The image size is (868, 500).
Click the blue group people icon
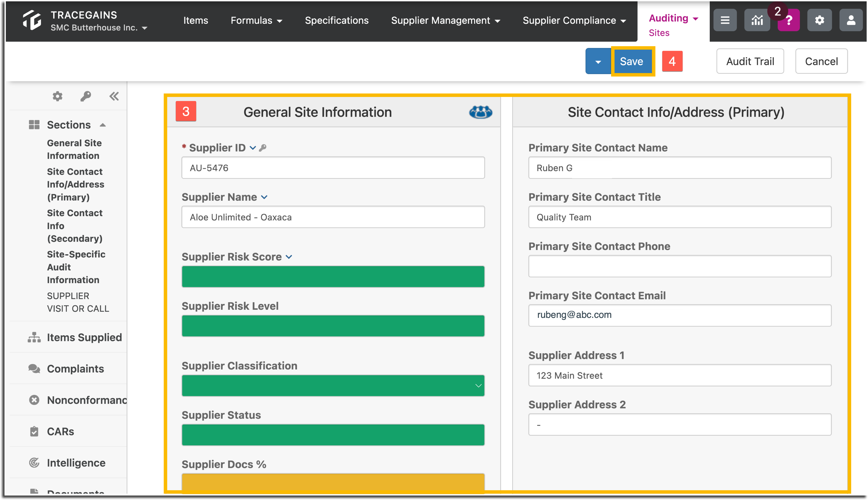coord(480,112)
